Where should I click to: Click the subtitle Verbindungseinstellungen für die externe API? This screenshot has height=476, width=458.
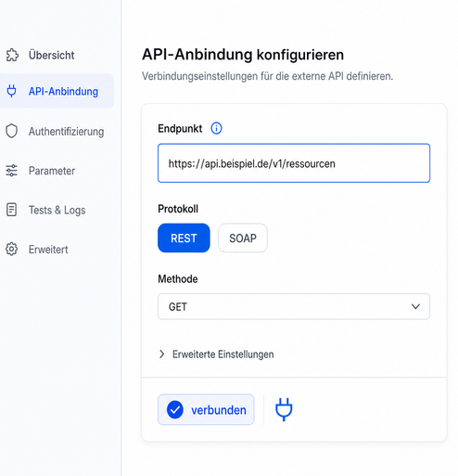(x=268, y=76)
